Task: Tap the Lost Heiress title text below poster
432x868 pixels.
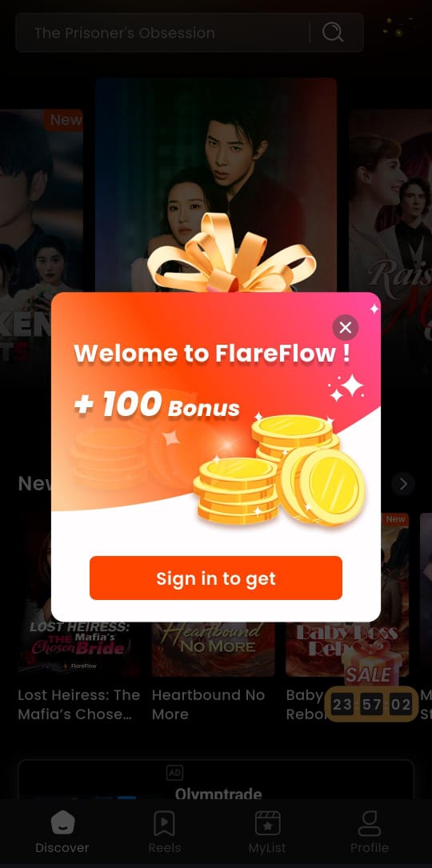Action: [x=78, y=704]
